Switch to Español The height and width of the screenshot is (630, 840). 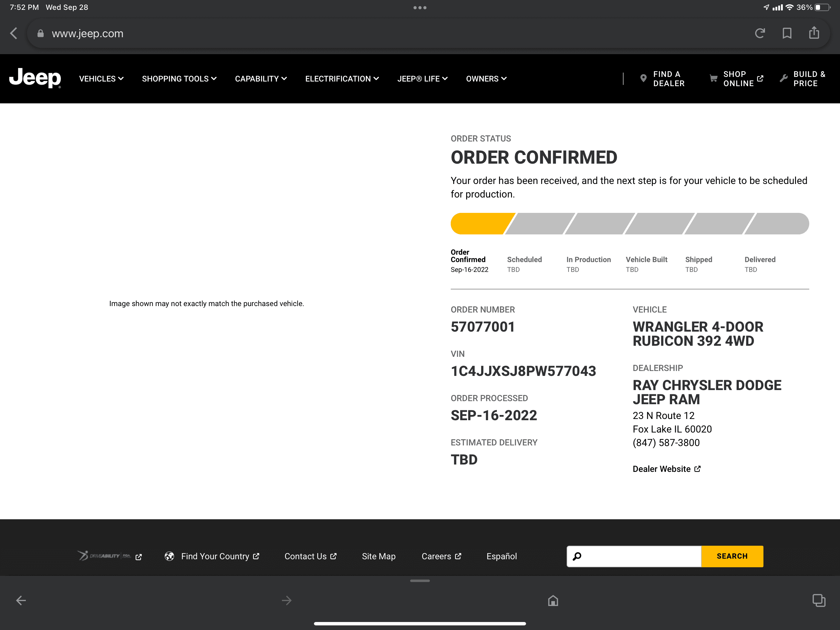(502, 556)
